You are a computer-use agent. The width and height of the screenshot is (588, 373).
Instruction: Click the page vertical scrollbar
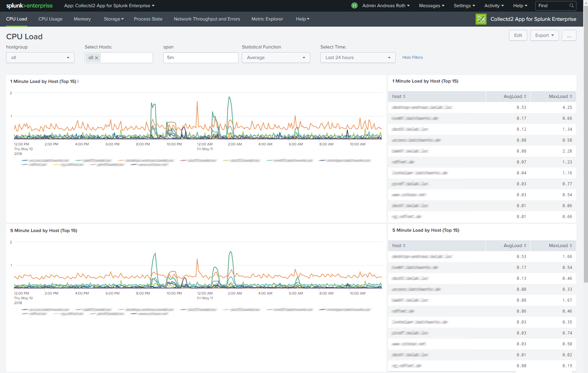[586, 143]
